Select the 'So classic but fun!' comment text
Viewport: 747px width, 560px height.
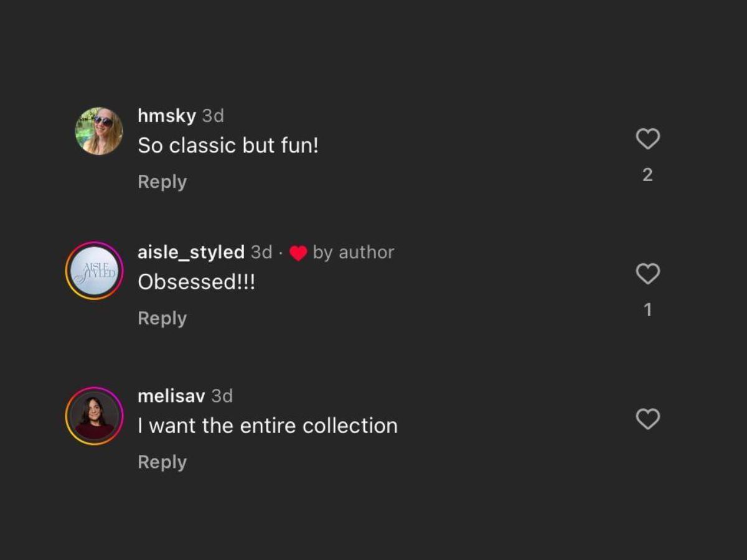point(228,146)
